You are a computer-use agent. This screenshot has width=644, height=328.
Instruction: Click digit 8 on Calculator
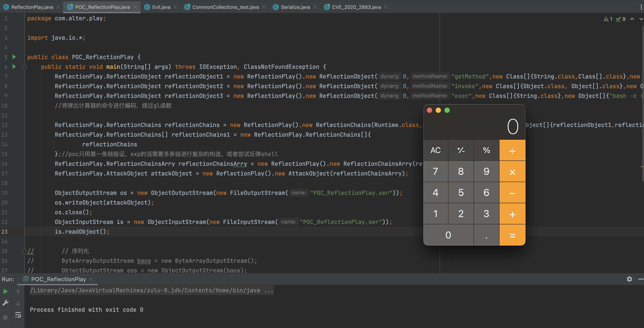(461, 171)
